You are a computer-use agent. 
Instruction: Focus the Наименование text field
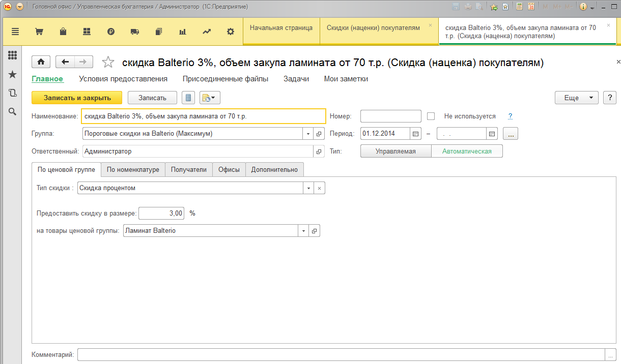[x=204, y=116]
